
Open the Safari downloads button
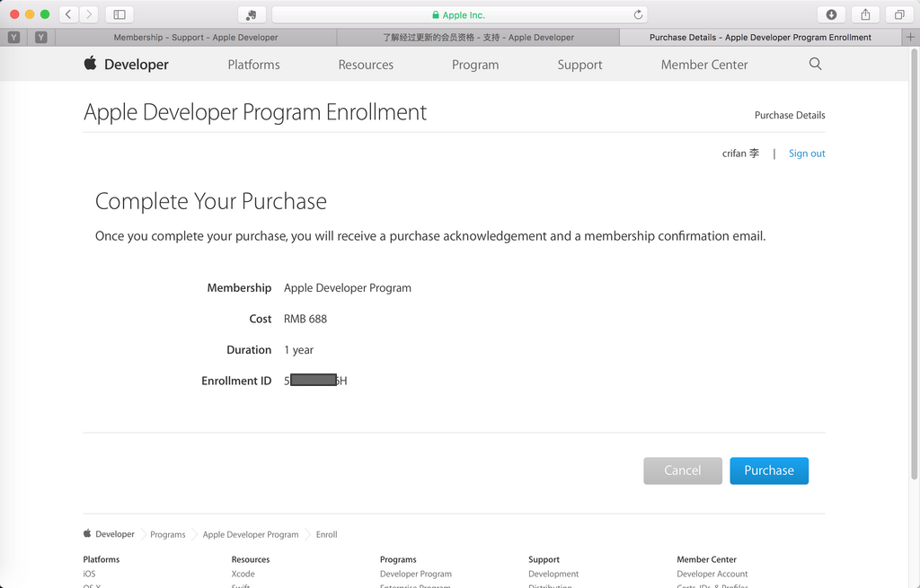tap(831, 14)
